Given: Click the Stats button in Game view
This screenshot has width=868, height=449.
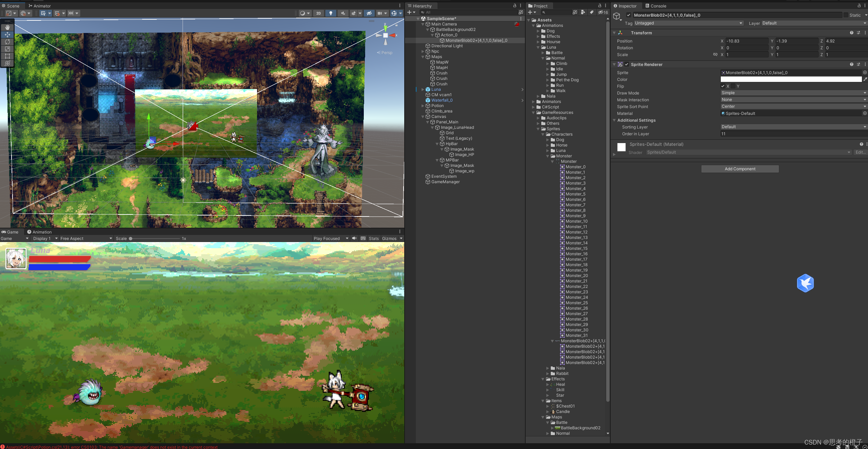Looking at the screenshot, I should (373, 239).
